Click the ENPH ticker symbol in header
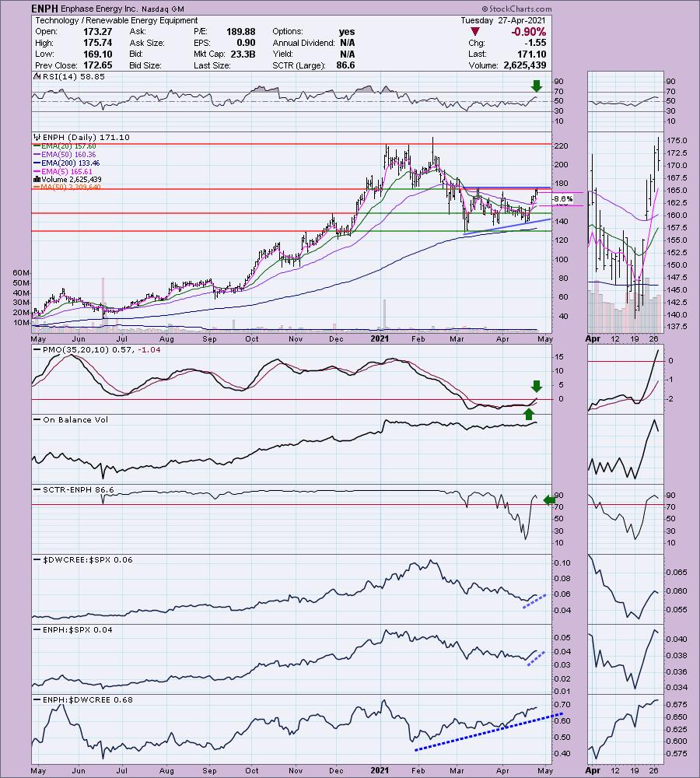 44,9
